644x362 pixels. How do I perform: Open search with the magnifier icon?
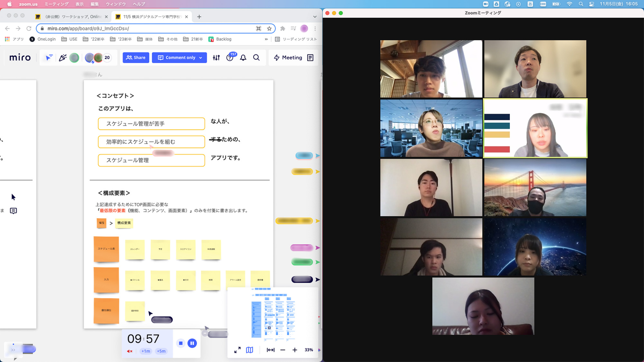(x=256, y=58)
